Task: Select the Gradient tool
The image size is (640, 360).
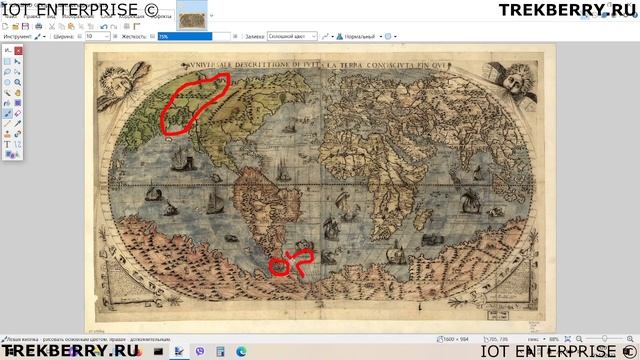Action: pos(18,103)
